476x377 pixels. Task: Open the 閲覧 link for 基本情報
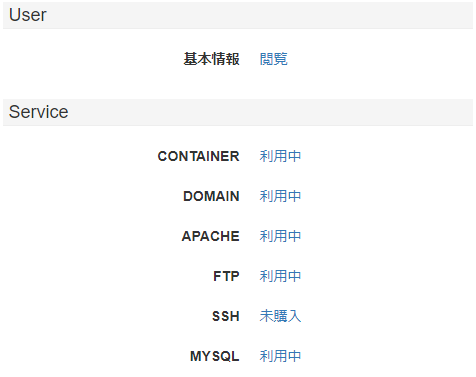click(273, 59)
